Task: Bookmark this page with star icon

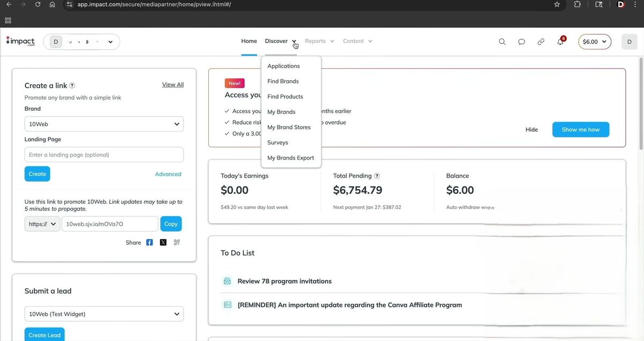Action: [x=557, y=4]
